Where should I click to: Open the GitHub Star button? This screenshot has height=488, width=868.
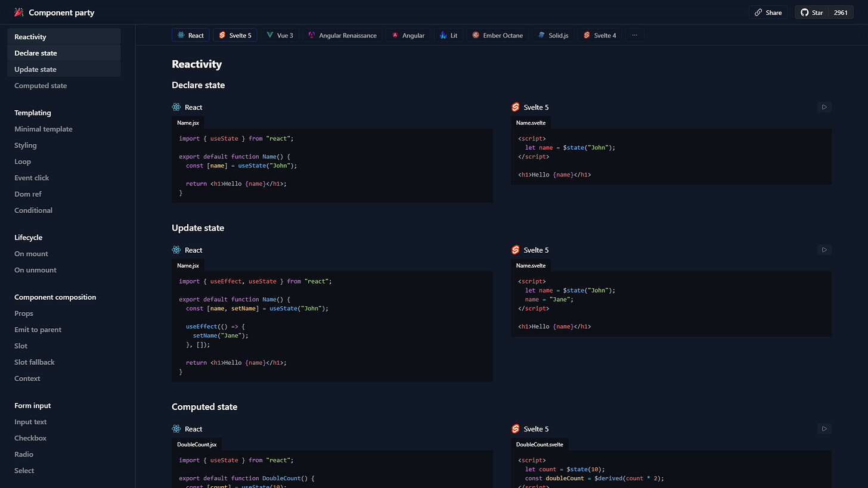coord(811,13)
